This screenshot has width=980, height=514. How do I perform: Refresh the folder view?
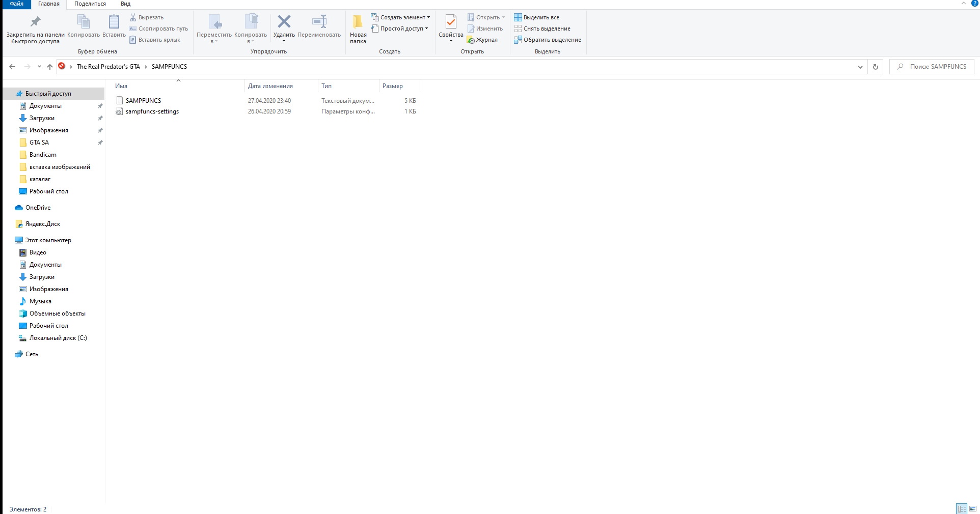point(876,67)
